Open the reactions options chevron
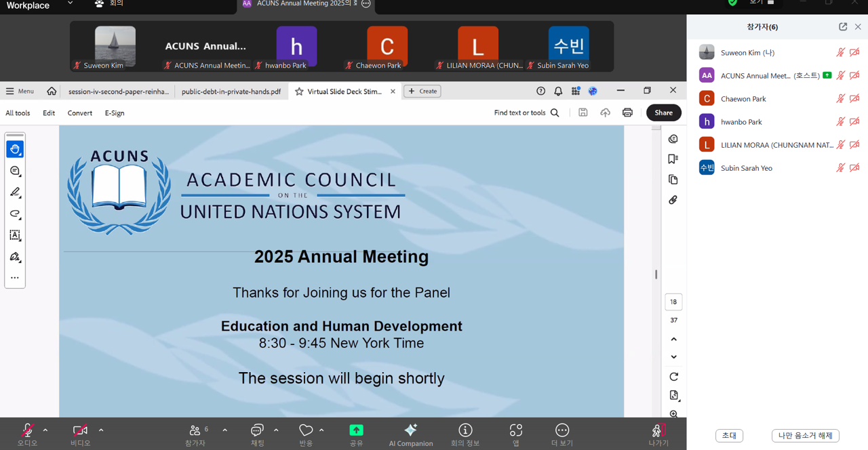 321,430
